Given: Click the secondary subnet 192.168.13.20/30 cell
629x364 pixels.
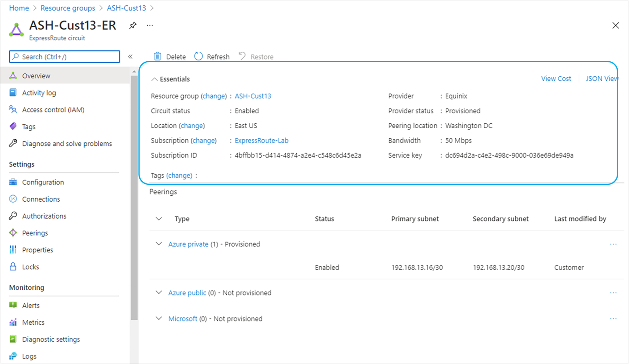Looking at the screenshot, I should tap(498, 268).
